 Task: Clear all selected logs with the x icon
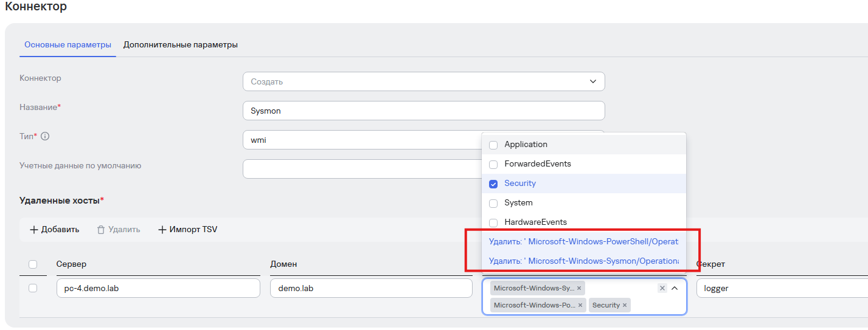pos(662,288)
